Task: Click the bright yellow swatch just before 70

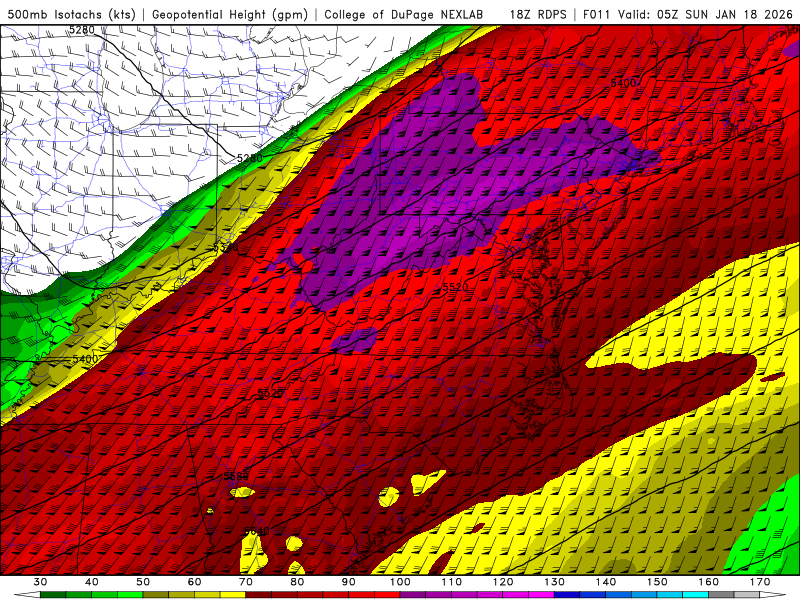Action: [x=233, y=595]
